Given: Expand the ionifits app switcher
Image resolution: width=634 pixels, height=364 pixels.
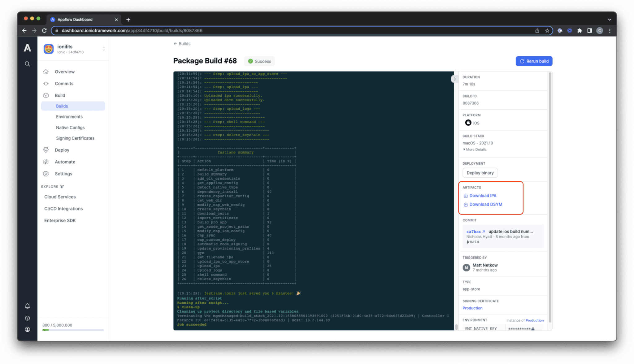Looking at the screenshot, I should click(x=104, y=49).
